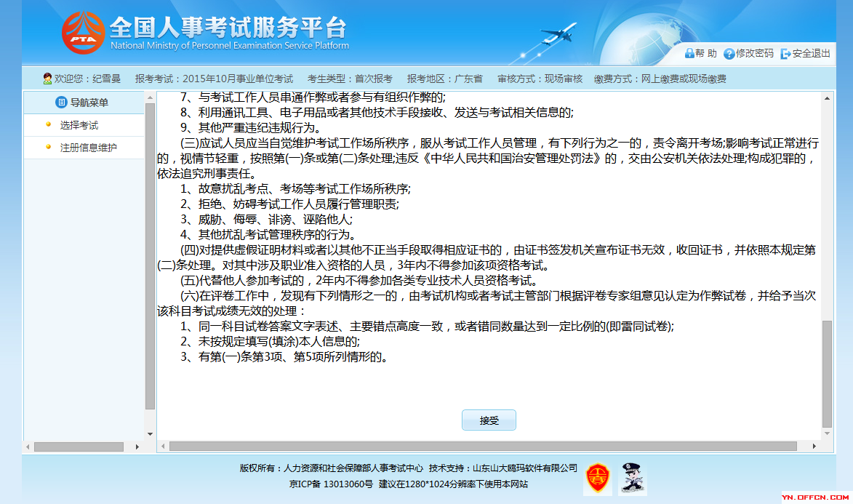Click the 全国人事考试服务平台 site title

(x=228, y=27)
